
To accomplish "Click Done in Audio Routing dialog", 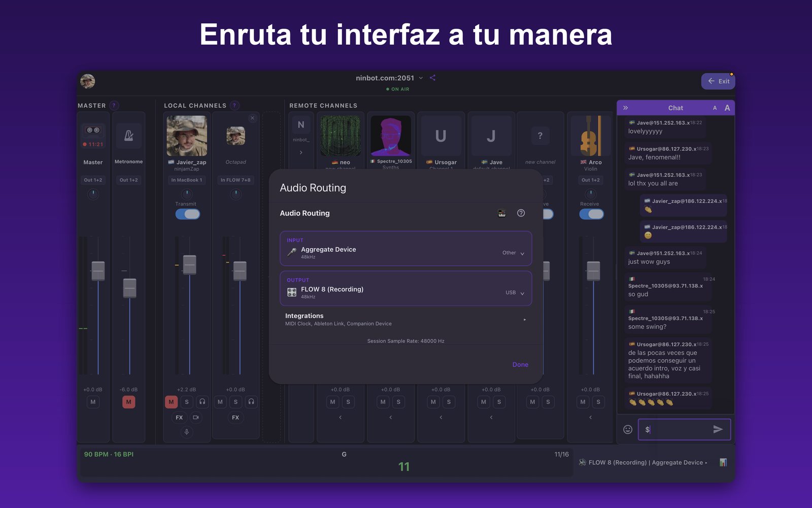I will point(520,365).
